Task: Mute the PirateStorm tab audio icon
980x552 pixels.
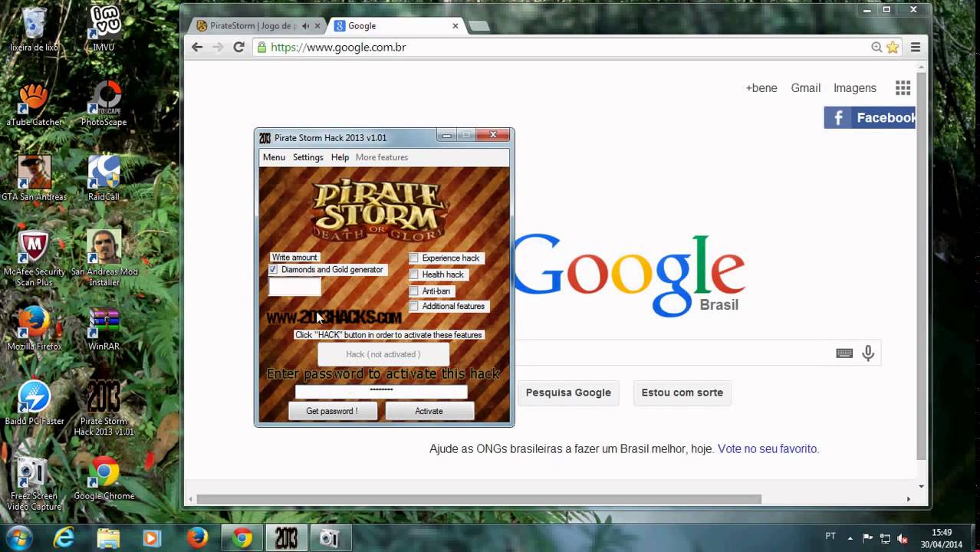Action: point(305,26)
